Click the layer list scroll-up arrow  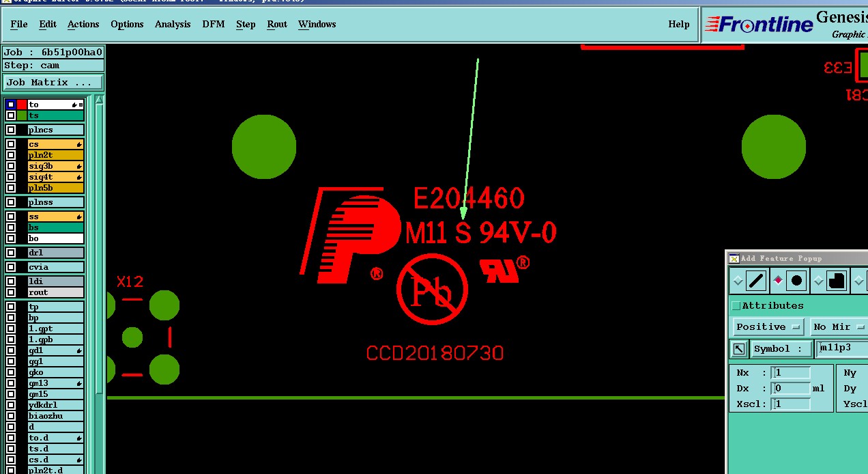[x=100, y=100]
